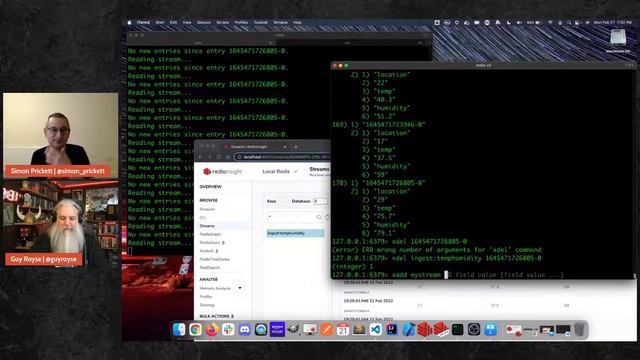Open the Toolbelt menu
Image resolution: width=640 pixels, height=360 pixels.
(261, 22)
